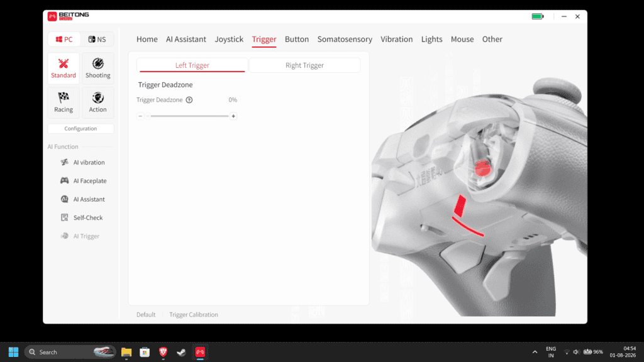Open the Vibration tab
The width and height of the screenshot is (644, 362).
click(396, 39)
